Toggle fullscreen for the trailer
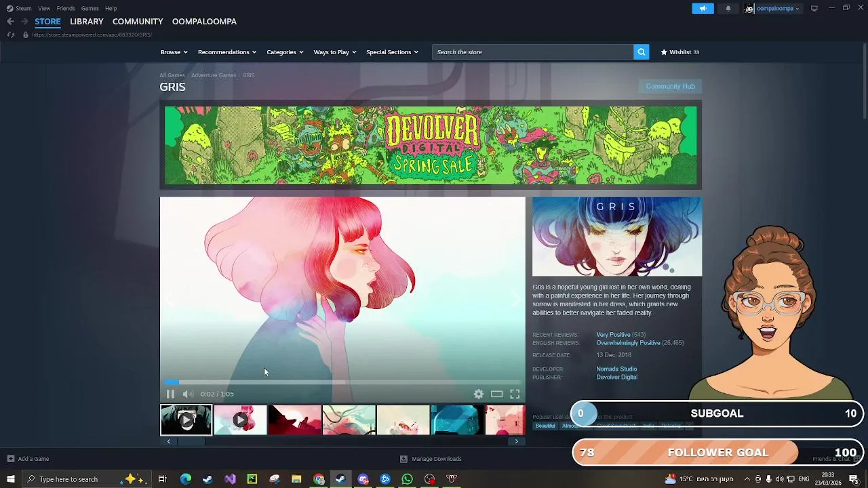This screenshot has width=868, height=488. click(515, 394)
